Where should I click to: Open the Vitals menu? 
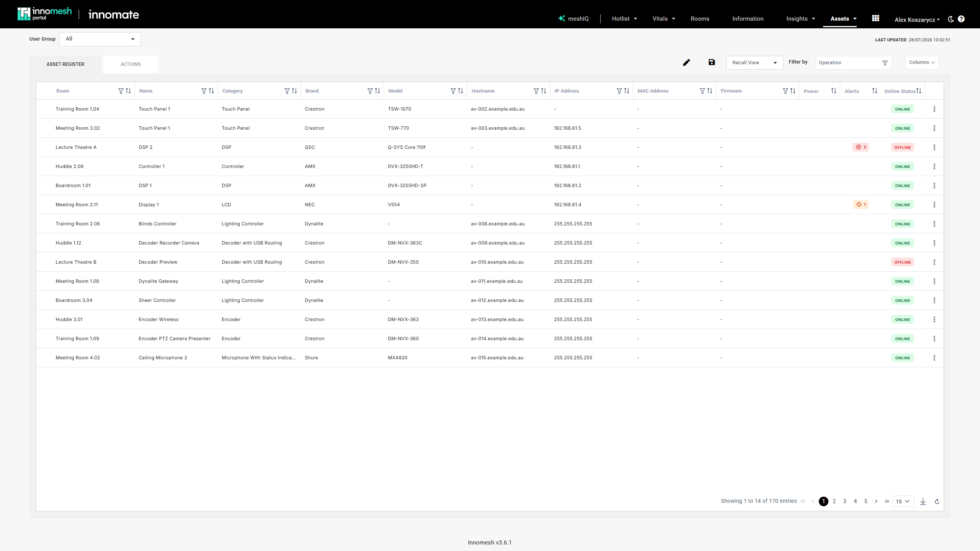tap(664, 18)
